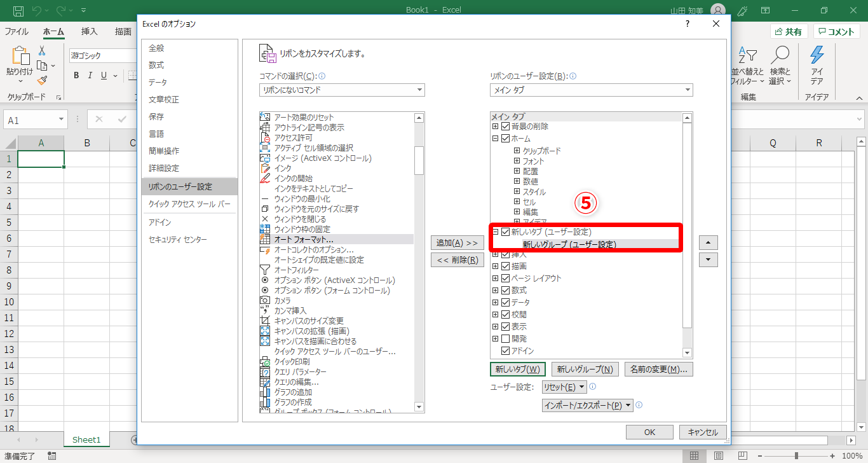The image size is (868, 463).
Task: Open the Name Box dropdown arrow
Action: pyautogui.click(x=62, y=120)
